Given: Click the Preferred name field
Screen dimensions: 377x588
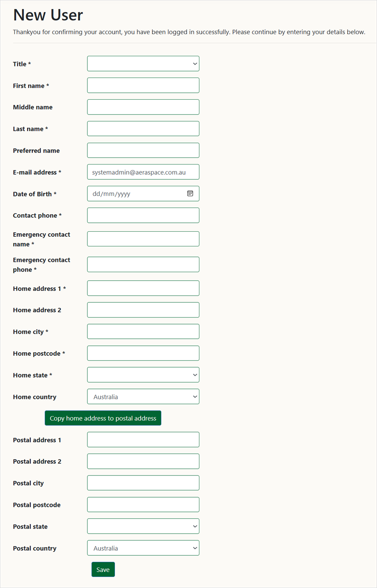Looking at the screenshot, I should [x=143, y=150].
